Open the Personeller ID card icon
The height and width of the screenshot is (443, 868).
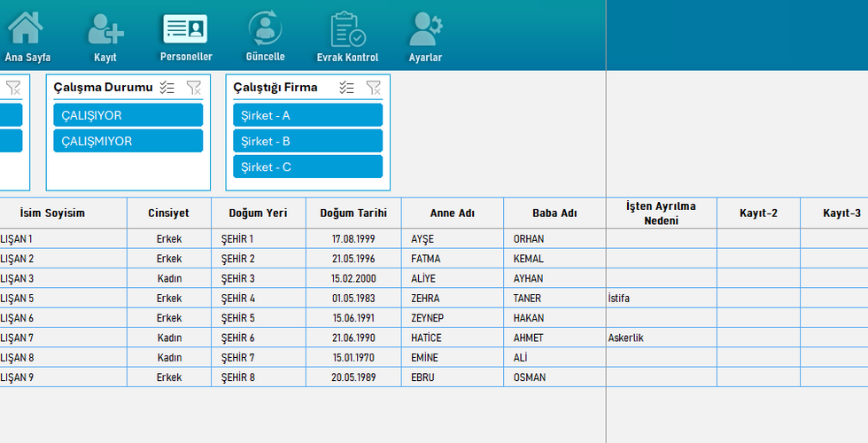click(x=185, y=28)
